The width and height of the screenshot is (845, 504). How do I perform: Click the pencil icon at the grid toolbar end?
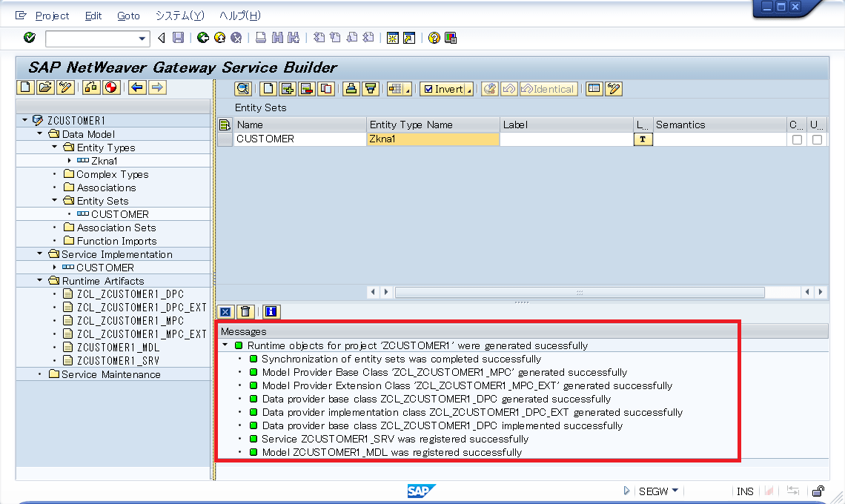coord(614,89)
